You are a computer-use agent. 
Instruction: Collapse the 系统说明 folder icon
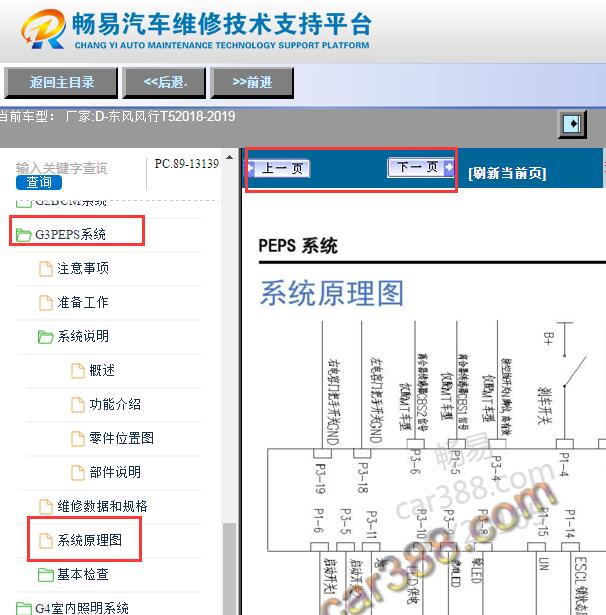pos(45,337)
